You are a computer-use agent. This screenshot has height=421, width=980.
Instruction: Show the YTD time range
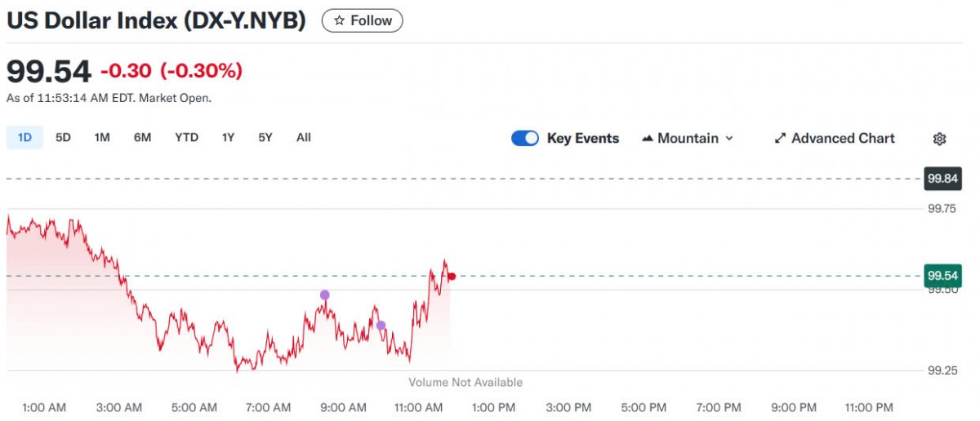click(x=186, y=137)
